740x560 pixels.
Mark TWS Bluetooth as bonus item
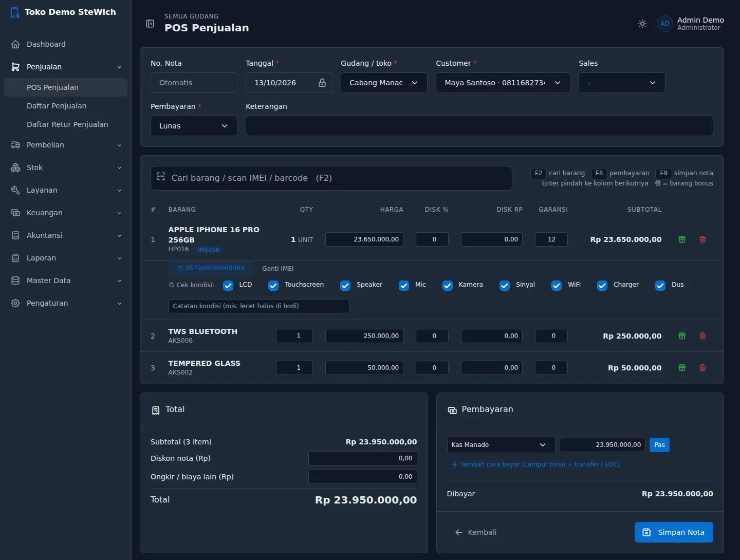coord(682,336)
